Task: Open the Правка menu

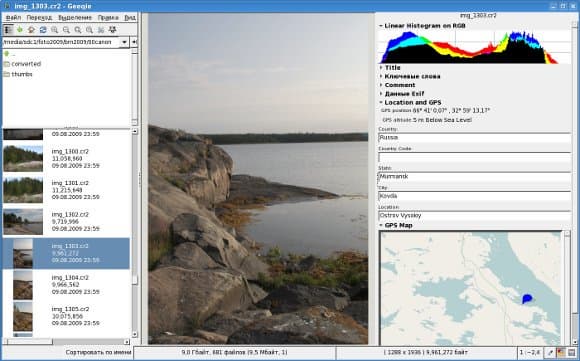Action: coord(108,17)
